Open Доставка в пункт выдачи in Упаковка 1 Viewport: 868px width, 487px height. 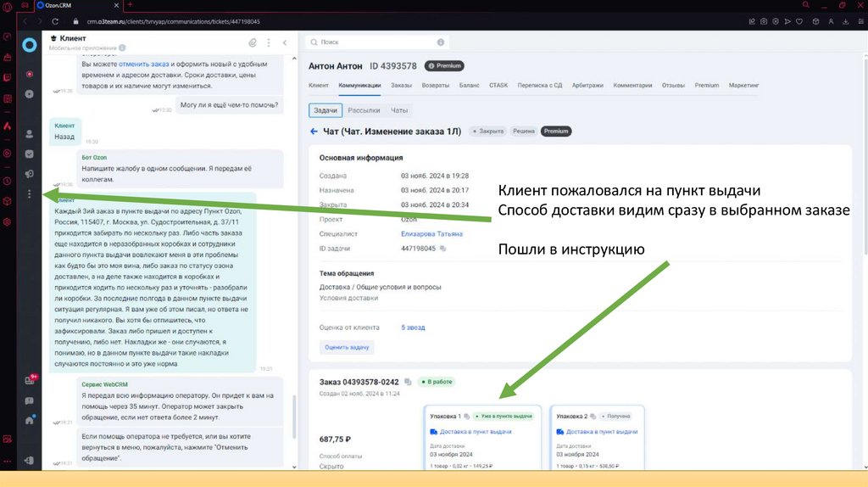click(x=476, y=432)
